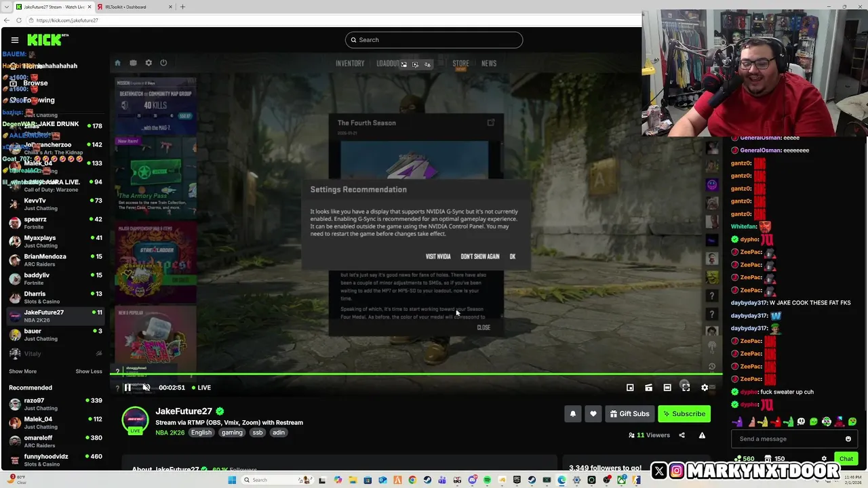Collapse sidebar with Show Less
Image resolution: width=868 pixels, height=488 pixels.
[89, 371]
